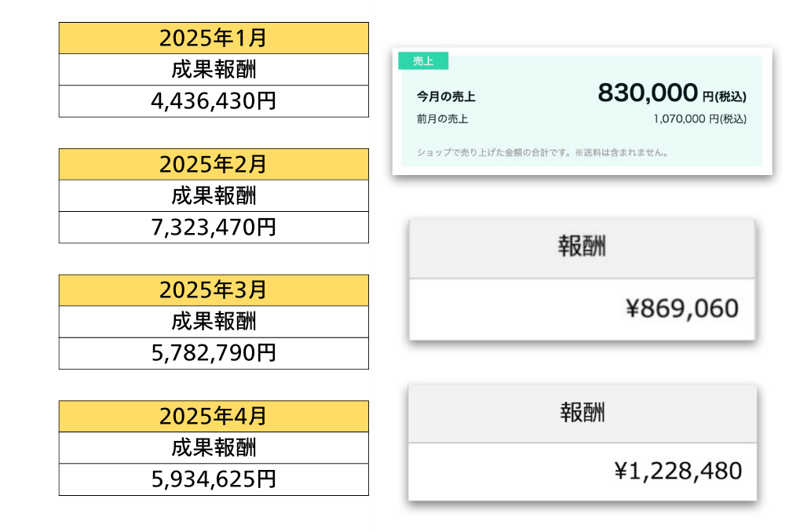
Task: Click 成果報酬 cell under 2025年1月
Action: 214,70
